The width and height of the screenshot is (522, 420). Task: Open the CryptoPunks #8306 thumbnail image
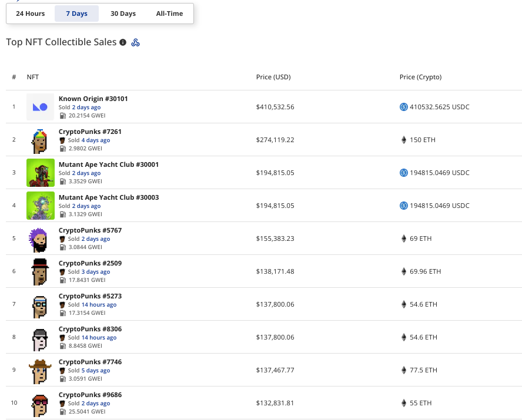coord(41,337)
